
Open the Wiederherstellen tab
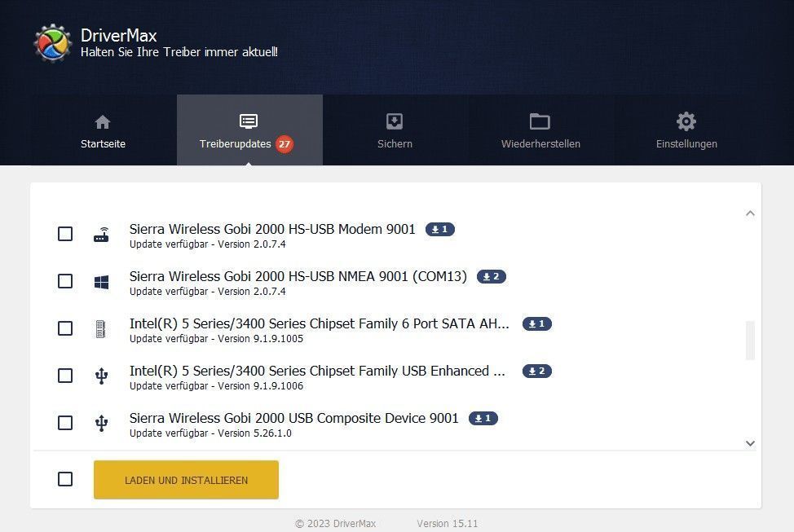coord(540,130)
